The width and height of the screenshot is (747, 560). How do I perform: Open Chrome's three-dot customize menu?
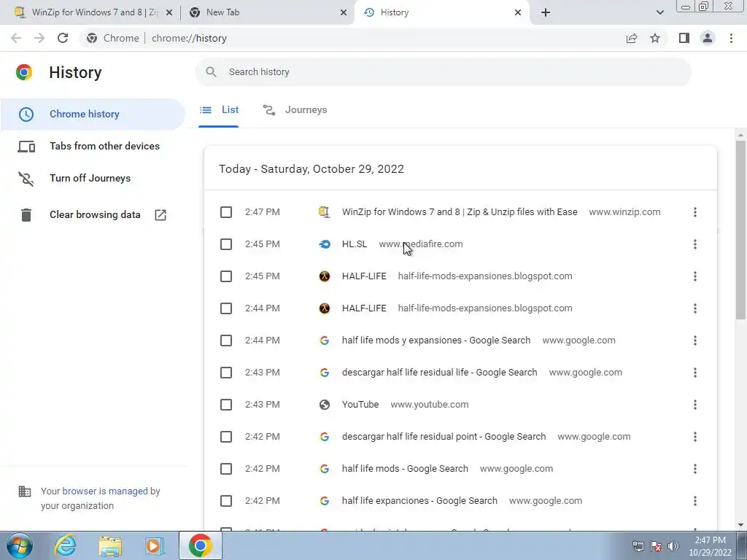pyautogui.click(x=731, y=38)
